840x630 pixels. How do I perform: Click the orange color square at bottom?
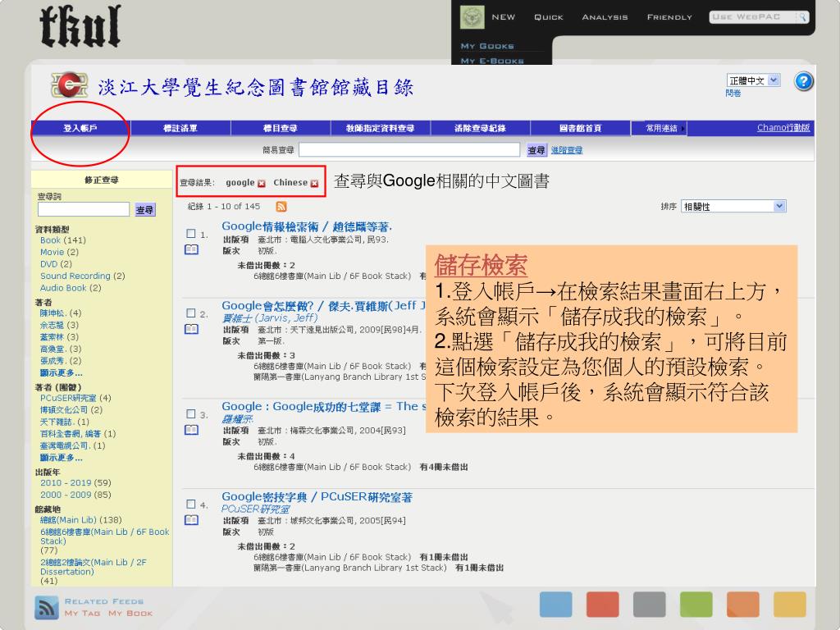(x=743, y=605)
